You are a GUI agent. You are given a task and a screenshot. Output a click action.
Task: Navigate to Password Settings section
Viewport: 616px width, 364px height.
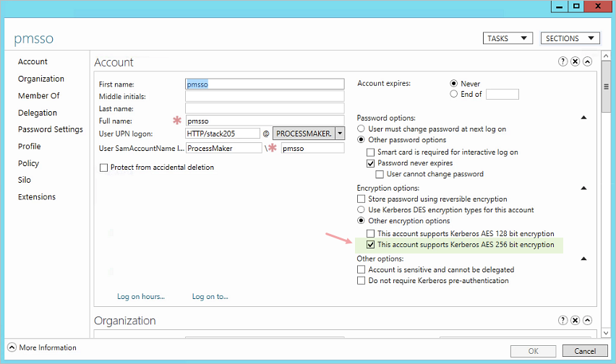point(50,129)
